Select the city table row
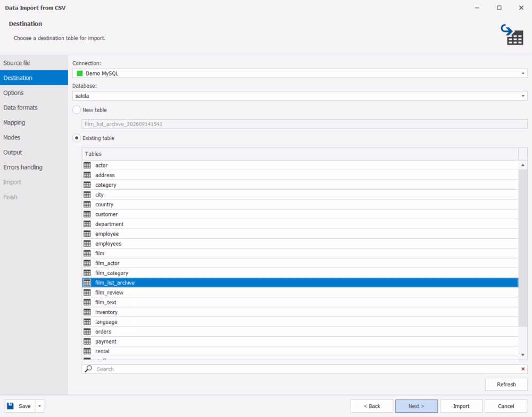 [300, 195]
